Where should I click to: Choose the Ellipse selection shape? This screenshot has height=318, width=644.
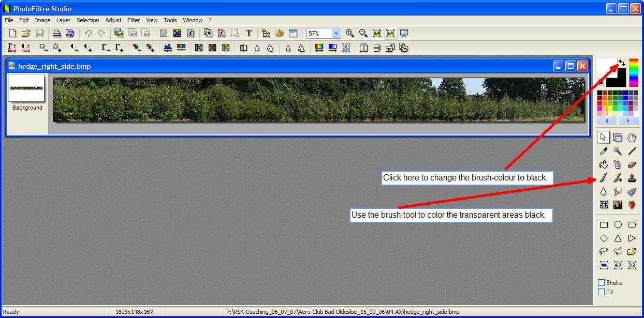coord(618,224)
